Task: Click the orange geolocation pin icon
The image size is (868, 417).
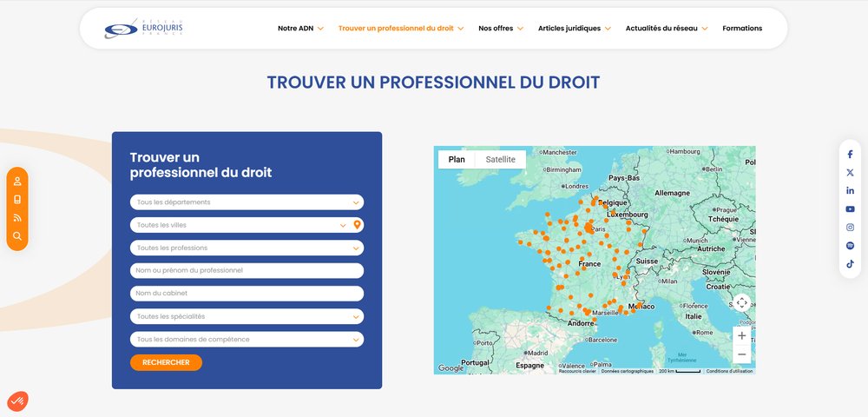Action: [357, 225]
